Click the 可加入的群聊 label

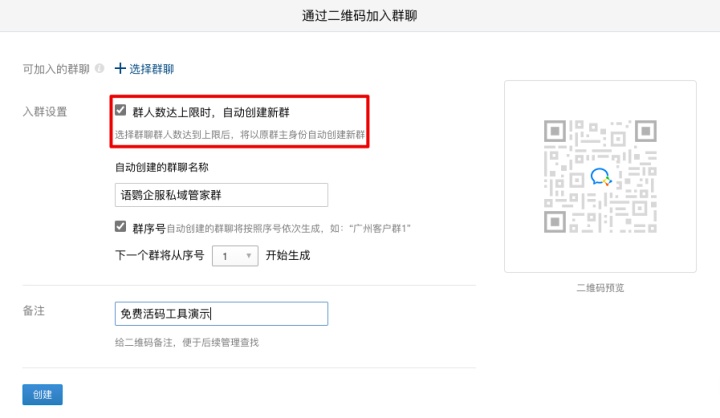coord(56,70)
